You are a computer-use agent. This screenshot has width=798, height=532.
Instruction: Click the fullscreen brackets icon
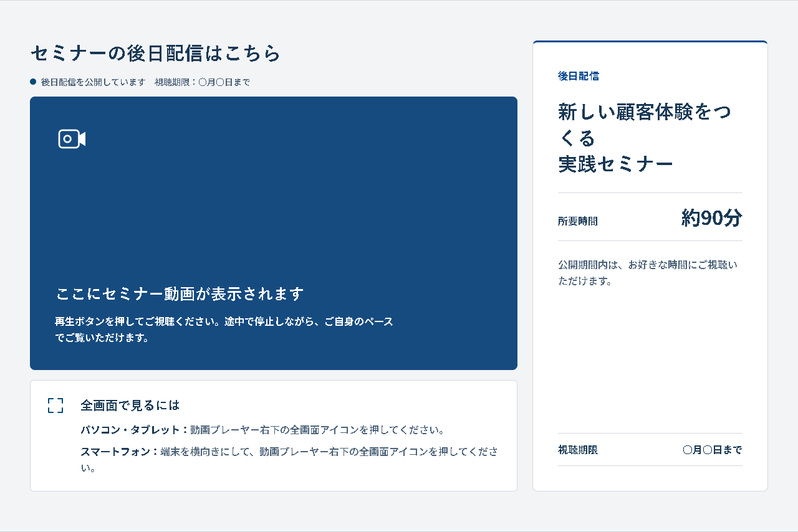click(x=55, y=406)
